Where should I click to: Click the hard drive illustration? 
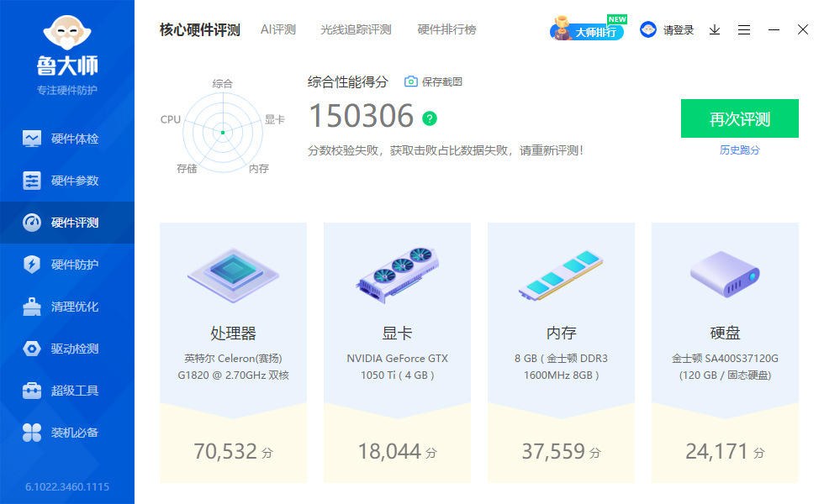[x=725, y=274]
